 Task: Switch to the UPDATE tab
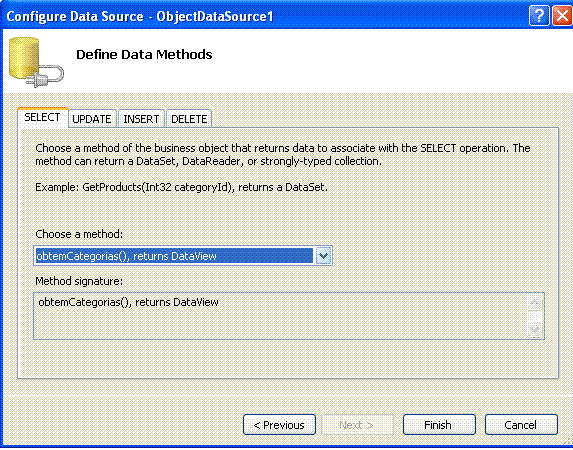tap(92, 119)
